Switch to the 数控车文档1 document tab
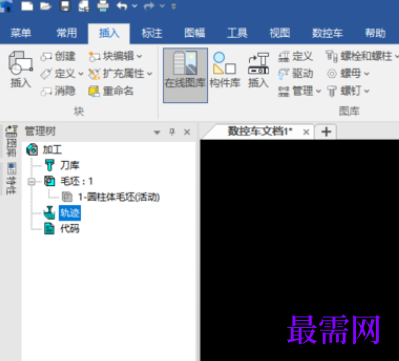The width and height of the screenshot is (399, 361). [260, 131]
